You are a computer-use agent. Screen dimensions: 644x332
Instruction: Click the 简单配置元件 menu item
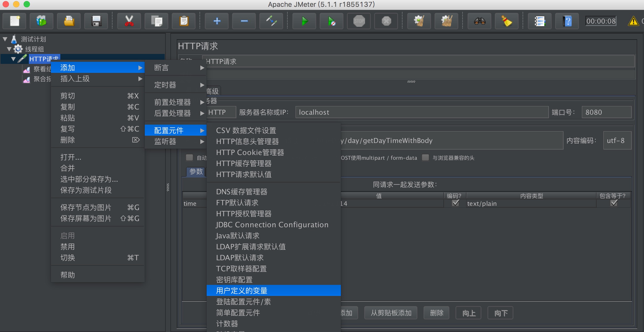pyautogui.click(x=273, y=313)
